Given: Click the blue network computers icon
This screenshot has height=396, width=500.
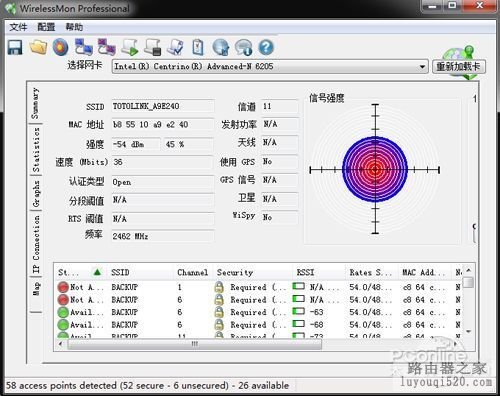Looking at the screenshot, I should coord(83,47).
